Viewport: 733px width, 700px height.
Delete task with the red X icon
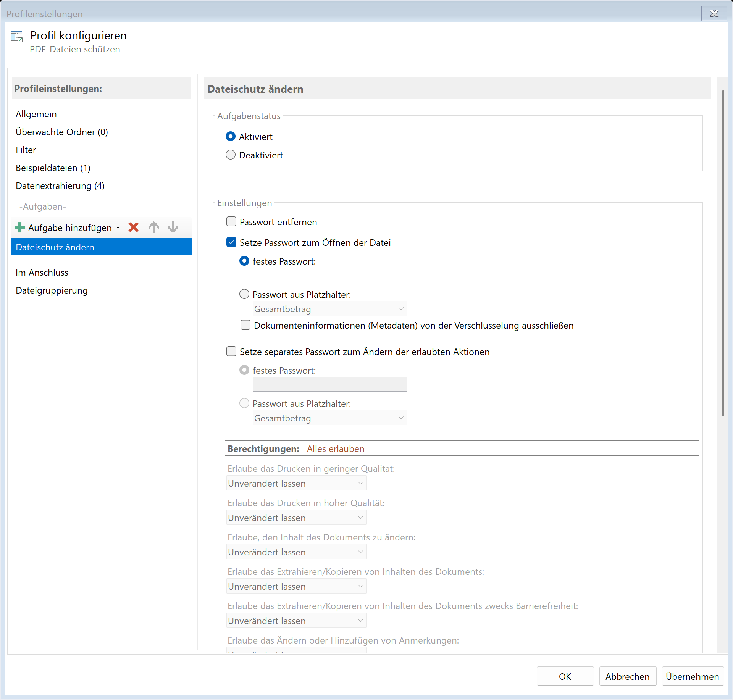click(134, 227)
